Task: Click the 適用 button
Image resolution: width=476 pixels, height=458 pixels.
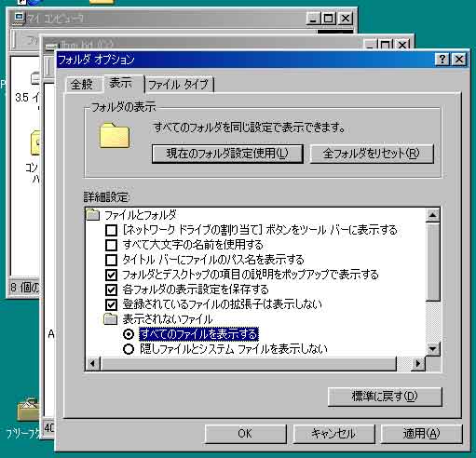Action: click(421, 434)
